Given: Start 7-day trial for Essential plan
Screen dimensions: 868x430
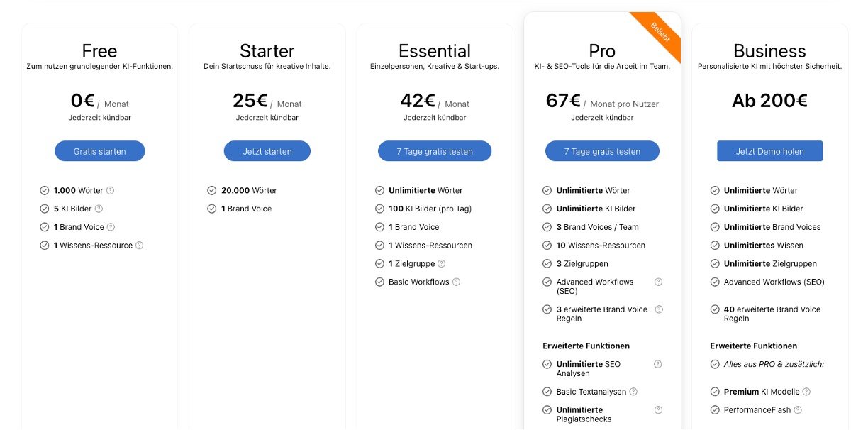Looking at the screenshot, I should (x=435, y=151).
